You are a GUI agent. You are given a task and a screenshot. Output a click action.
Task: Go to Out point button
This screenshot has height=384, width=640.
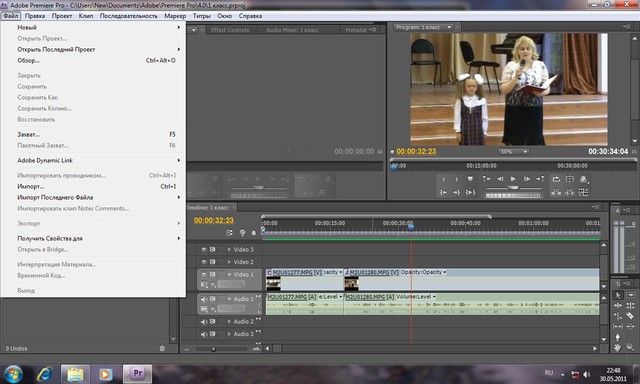(x=456, y=192)
